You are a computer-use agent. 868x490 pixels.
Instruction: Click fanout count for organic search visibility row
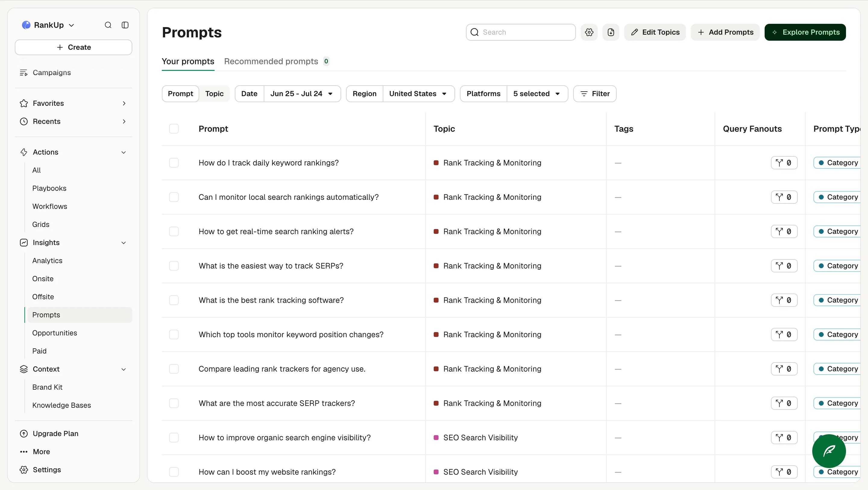click(784, 438)
